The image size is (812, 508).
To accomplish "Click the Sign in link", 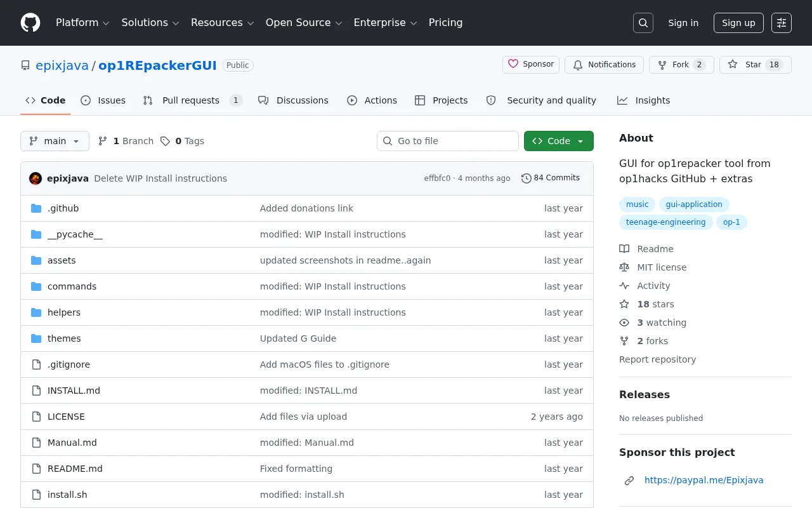I will [x=683, y=23].
